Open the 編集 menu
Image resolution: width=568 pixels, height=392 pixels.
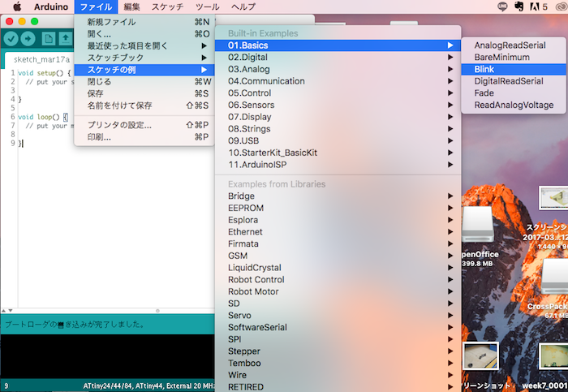tap(131, 6)
